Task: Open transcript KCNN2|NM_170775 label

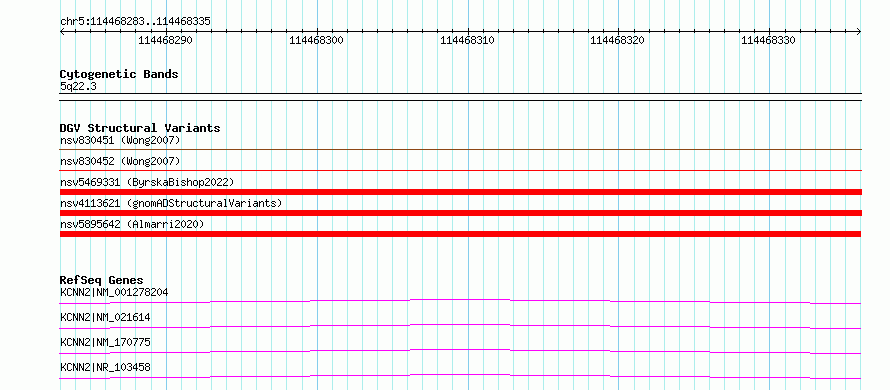Action: (105, 342)
